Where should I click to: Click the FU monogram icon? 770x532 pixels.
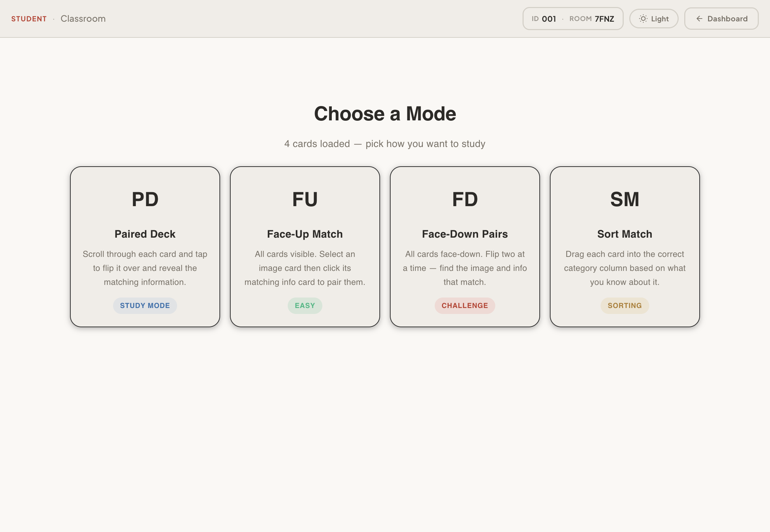305,199
